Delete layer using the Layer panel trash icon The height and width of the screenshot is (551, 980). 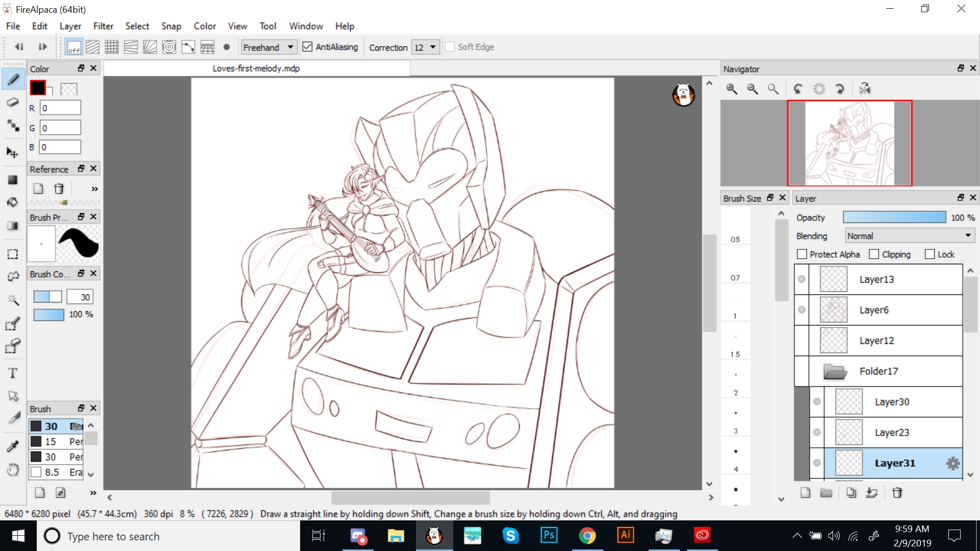(897, 493)
